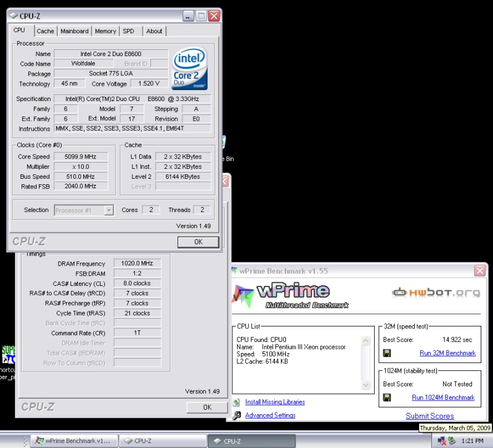493x448 pixels.
Task: Click the Bus Speed 510.0 MHz value
Action: pyautogui.click(x=81, y=177)
